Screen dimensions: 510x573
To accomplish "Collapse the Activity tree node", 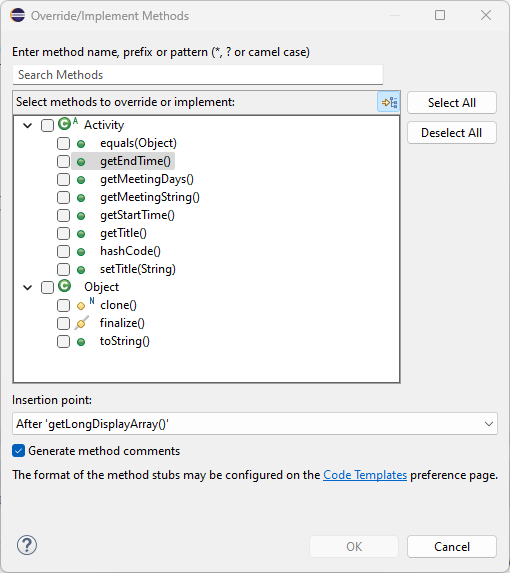I will click(x=27, y=125).
